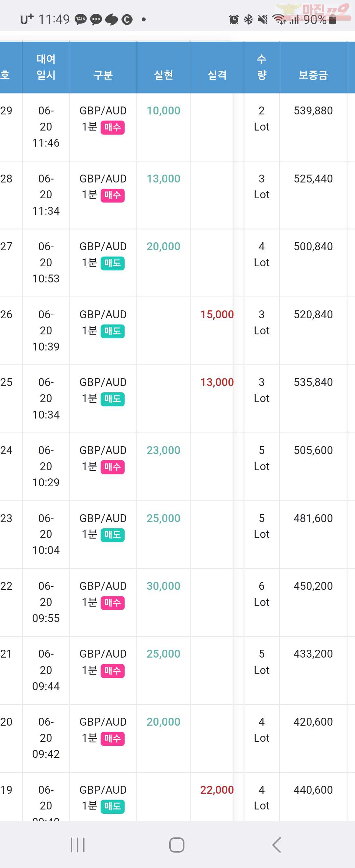Tap the 매도 badge in row 23
355x868 pixels.
coord(112,535)
